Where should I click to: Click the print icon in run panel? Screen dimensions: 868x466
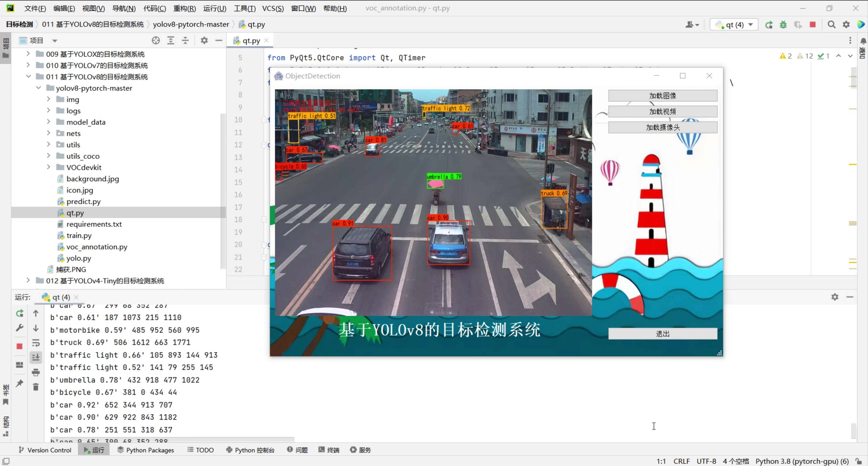(x=36, y=372)
